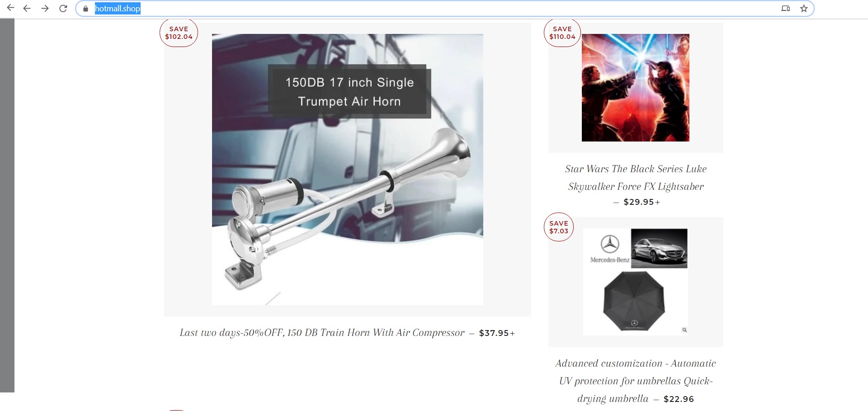868x411 pixels.
Task: Click the SAVE $110.04 badge
Action: [562, 33]
